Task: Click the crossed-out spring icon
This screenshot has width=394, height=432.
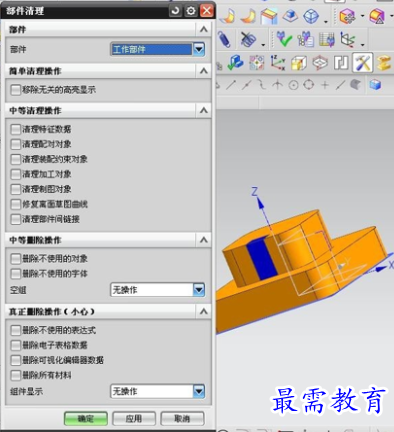Action: coord(249,40)
